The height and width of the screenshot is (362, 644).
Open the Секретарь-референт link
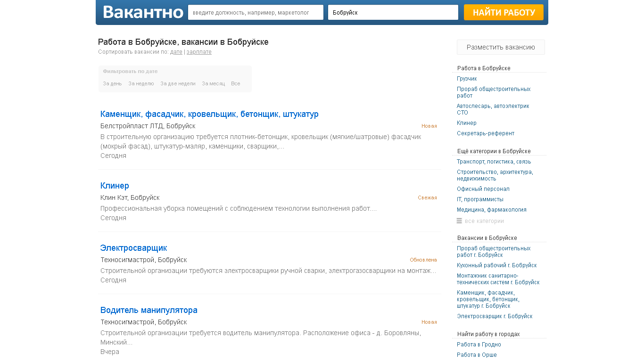tap(486, 133)
